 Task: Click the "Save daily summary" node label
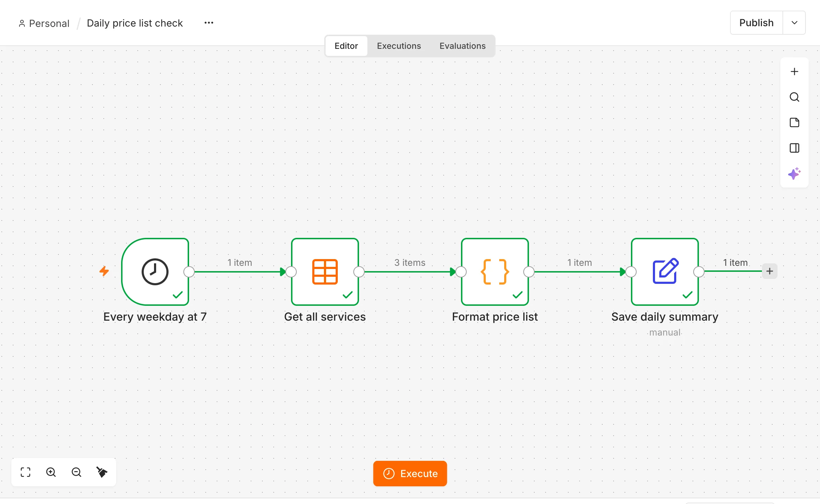(665, 317)
